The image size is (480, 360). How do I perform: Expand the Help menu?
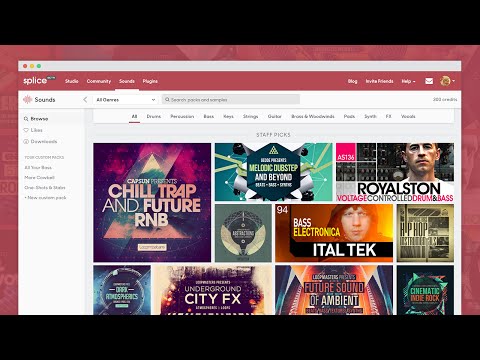[x=408, y=81]
